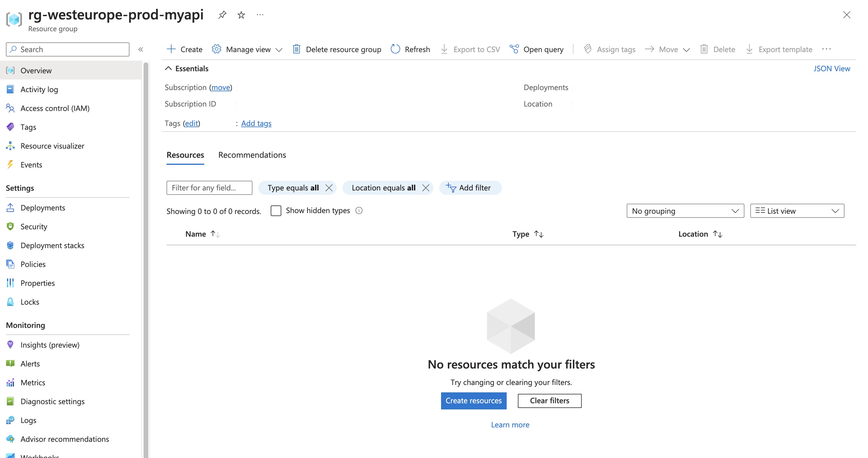
Task: Collapse the Essentials section
Action: click(x=169, y=68)
